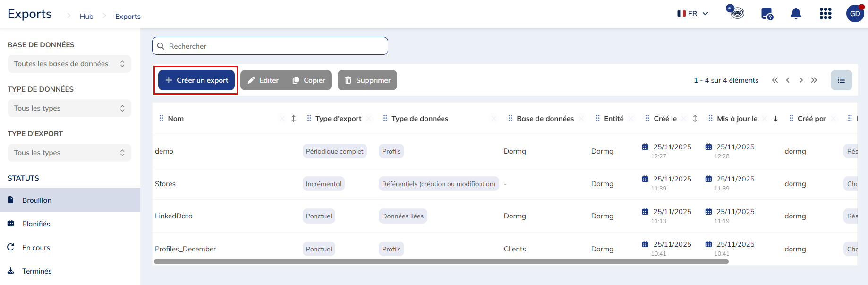The image size is (868, 285).
Task: Go to the last page of results
Action: [814, 80]
